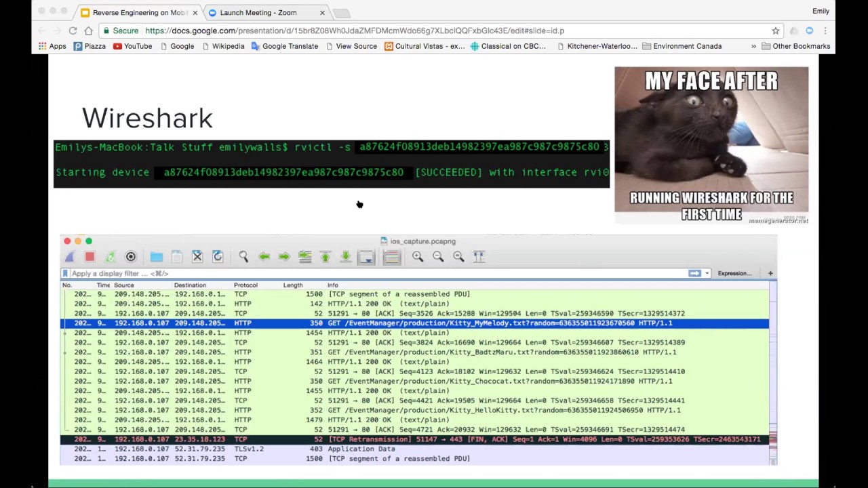Expand hidden bookmarks chevron
This screenshot has height=488, width=868.
[x=753, y=46]
